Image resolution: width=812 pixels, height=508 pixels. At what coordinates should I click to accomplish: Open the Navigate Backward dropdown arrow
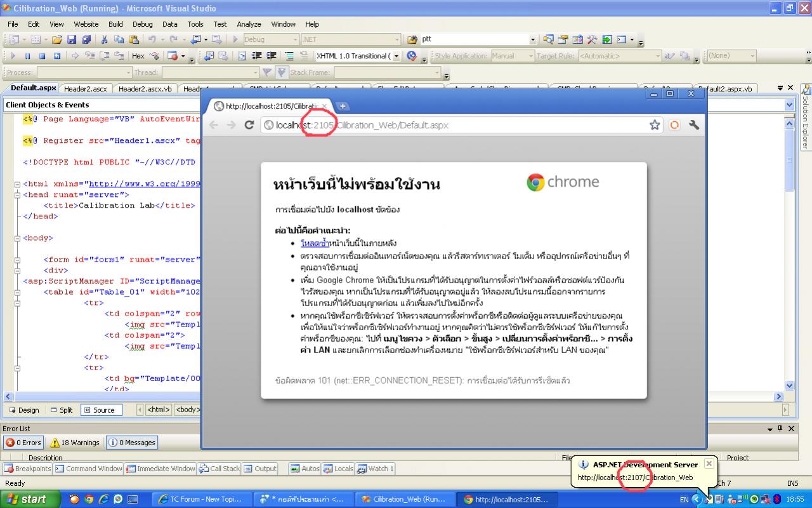[x=206, y=39]
